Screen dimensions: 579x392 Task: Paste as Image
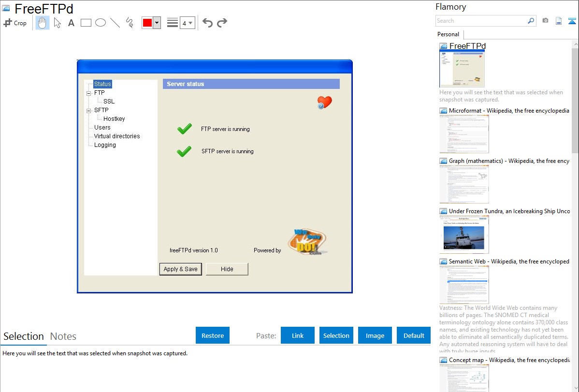pos(375,335)
